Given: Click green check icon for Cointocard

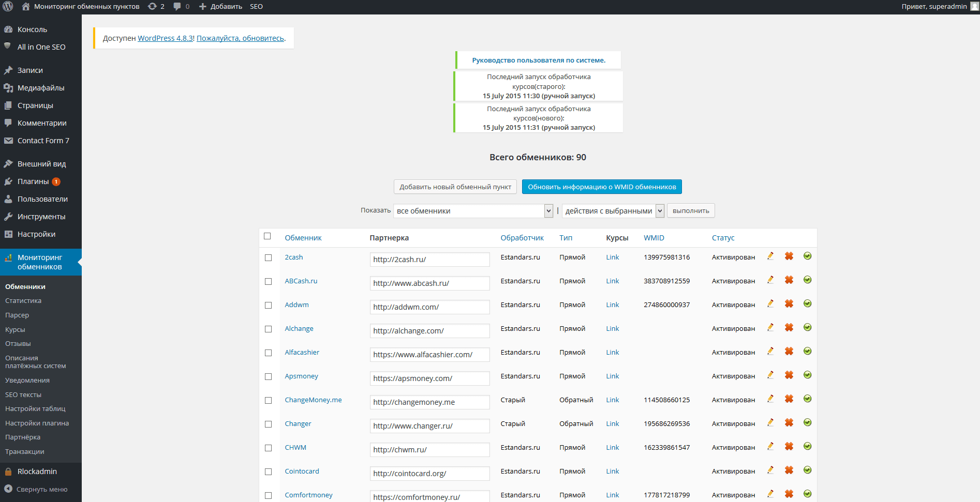Looking at the screenshot, I should coord(807,470).
